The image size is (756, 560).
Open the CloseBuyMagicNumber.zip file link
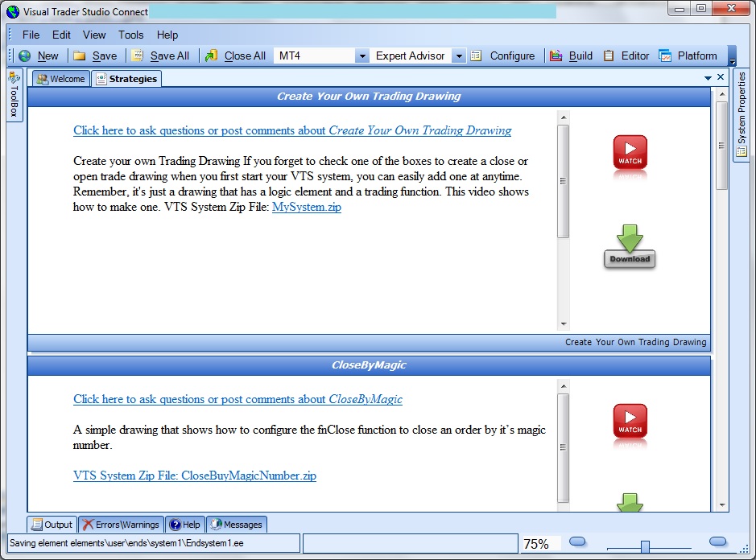point(194,476)
